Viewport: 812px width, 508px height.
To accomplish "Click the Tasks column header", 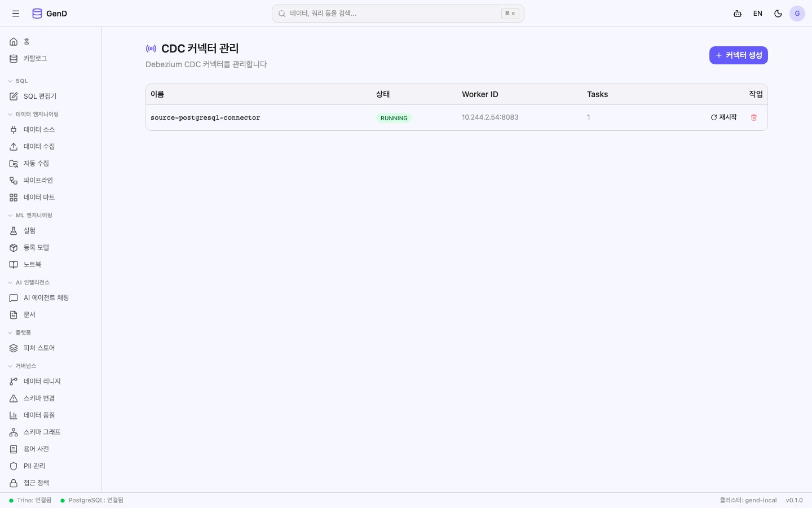I will [598, 94].
